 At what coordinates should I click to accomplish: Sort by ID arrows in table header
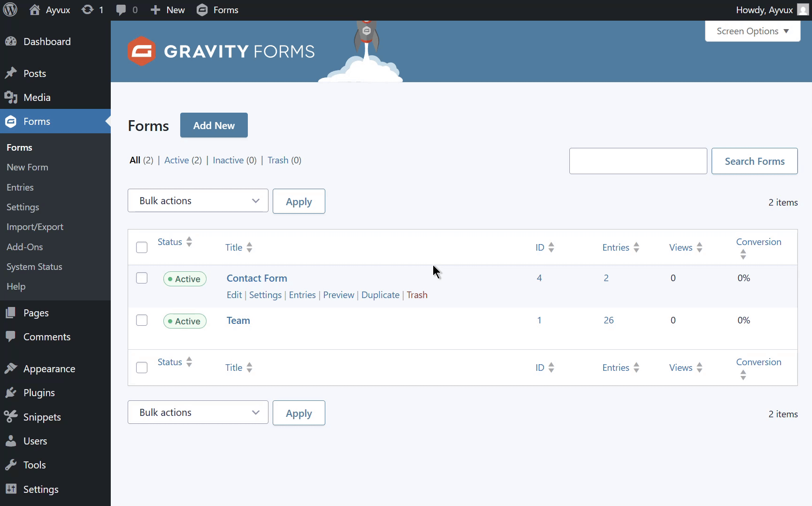(551, 247)
